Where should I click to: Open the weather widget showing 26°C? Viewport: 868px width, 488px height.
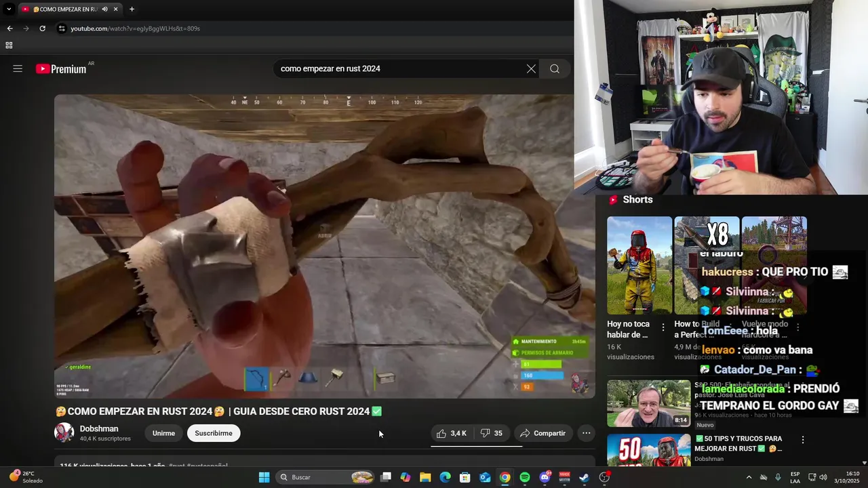click(26, 477)
